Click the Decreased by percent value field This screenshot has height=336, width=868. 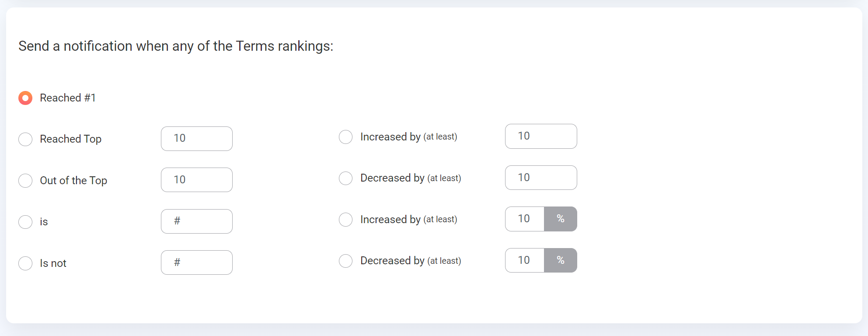pos(525,260)
